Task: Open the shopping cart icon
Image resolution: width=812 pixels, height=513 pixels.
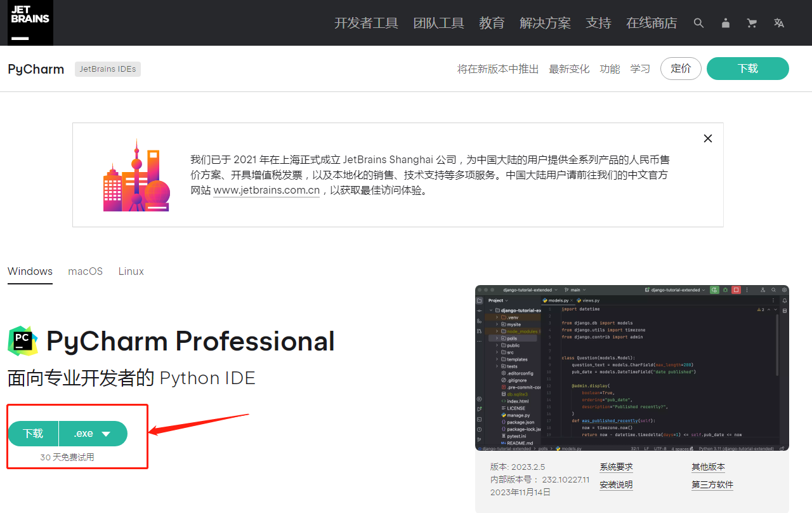Action: click(752, 23)
